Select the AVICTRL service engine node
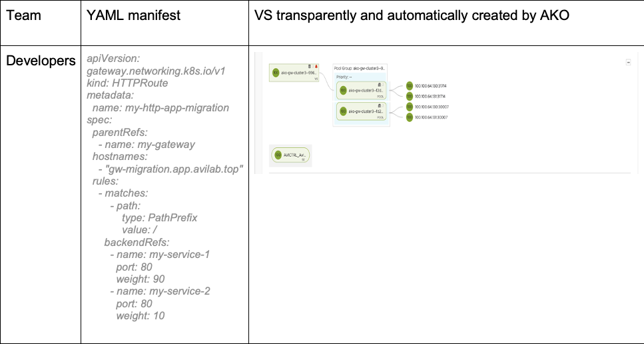This screenshot has height=344, width=644. click(294, 155)
